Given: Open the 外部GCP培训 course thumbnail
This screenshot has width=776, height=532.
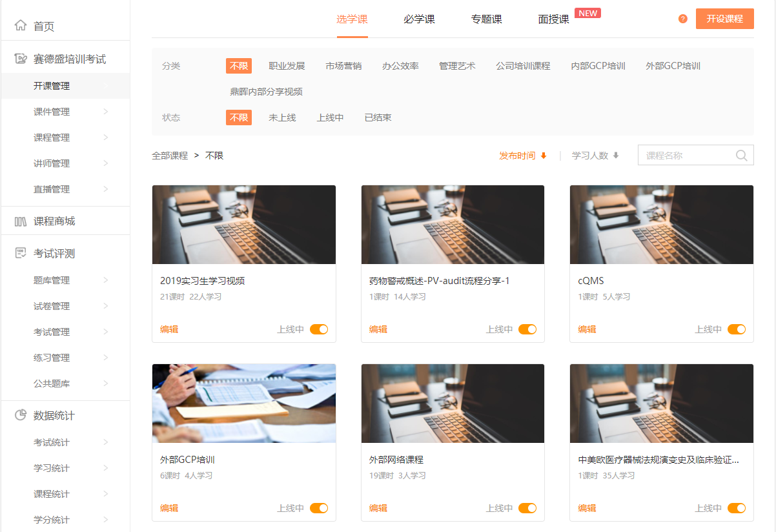Looking at the screenshot, I should pos(243,403).
